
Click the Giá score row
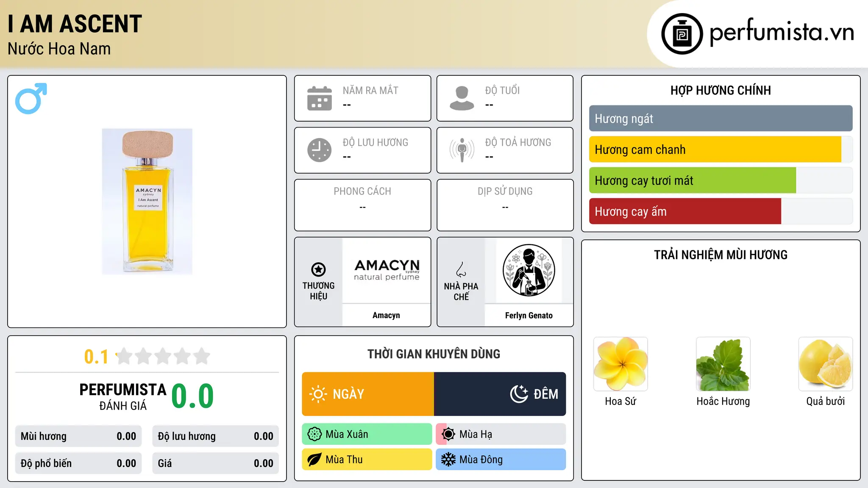(x=216, y=463)
